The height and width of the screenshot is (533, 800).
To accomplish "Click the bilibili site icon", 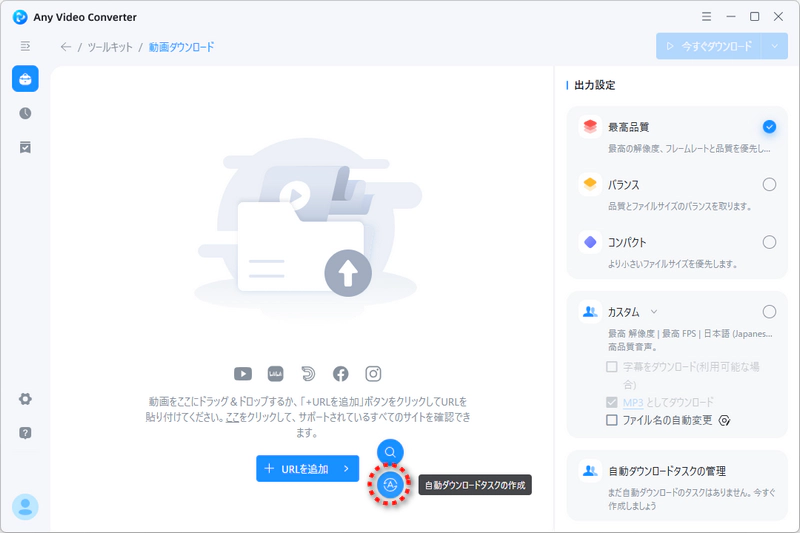I will pos(276,374).
